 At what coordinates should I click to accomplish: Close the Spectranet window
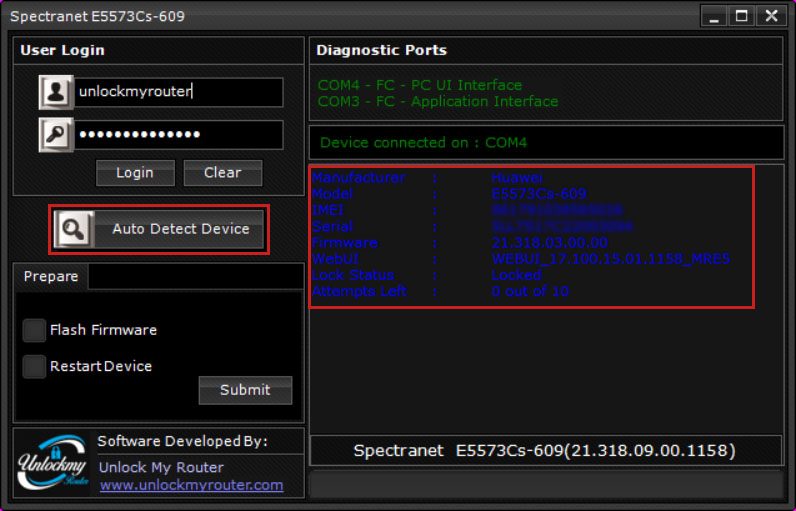click(771, 16)
